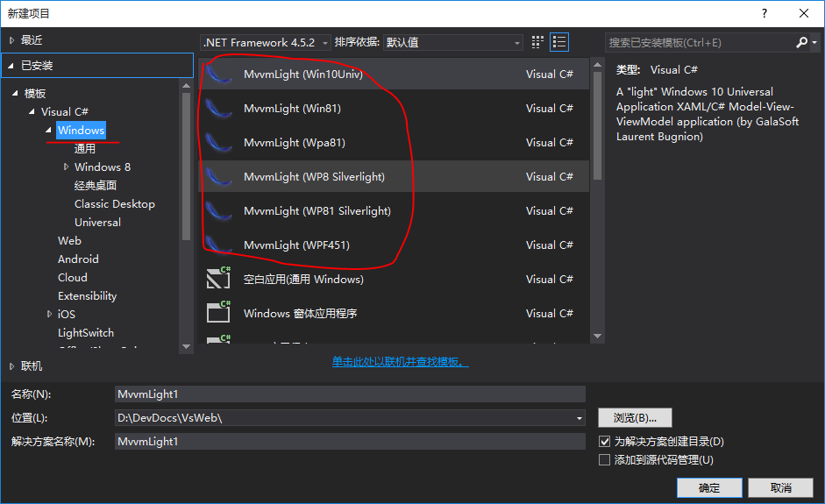This screenshot has width=825, height=504.
Task: Select MvvmLight (WPF451) template name
Action: point(296,245)
